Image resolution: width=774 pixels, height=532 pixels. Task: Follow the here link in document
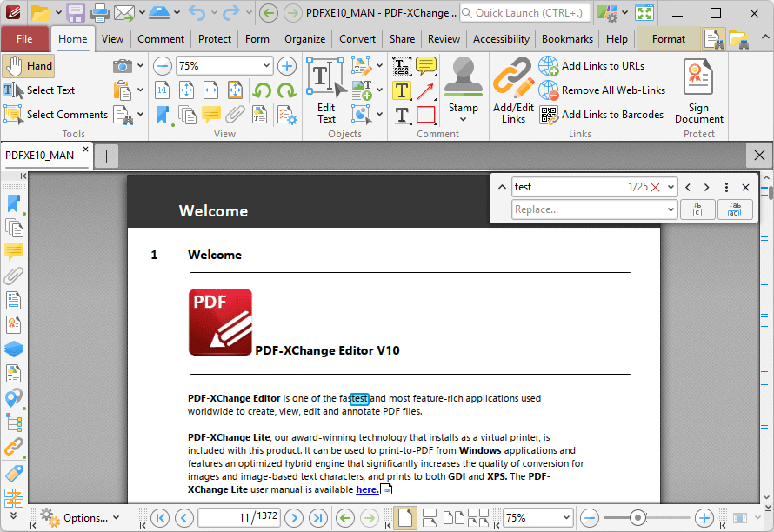coord(367,489)
